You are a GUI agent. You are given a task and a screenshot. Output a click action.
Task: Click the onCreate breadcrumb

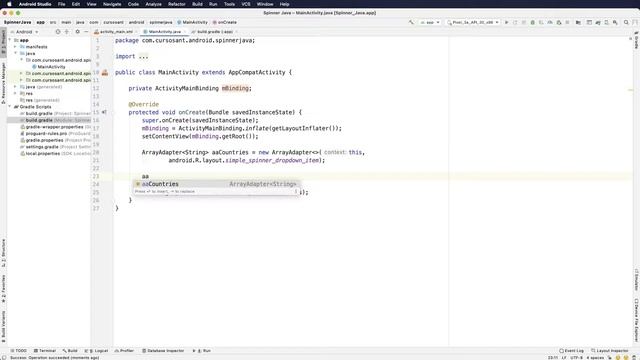[x=224, y=22]
